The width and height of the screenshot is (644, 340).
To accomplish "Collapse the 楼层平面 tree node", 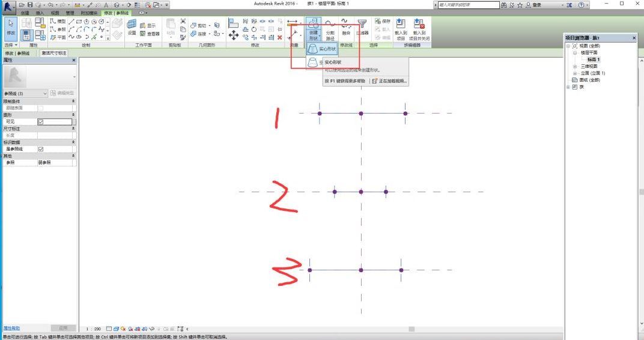I will [x=575, y=53].
